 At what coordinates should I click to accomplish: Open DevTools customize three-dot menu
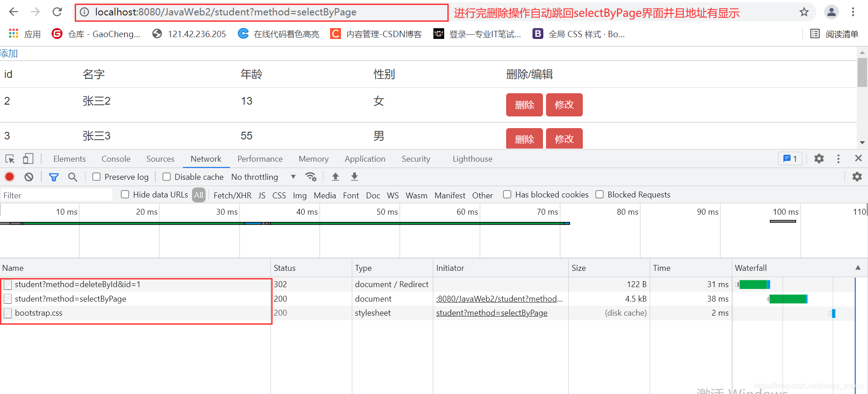(x=838, y=159)
